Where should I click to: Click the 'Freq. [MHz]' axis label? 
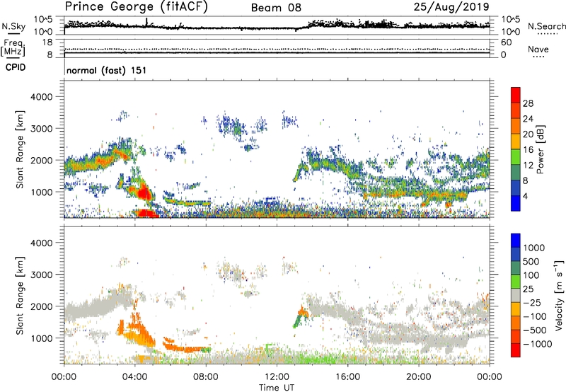point(13,48)
